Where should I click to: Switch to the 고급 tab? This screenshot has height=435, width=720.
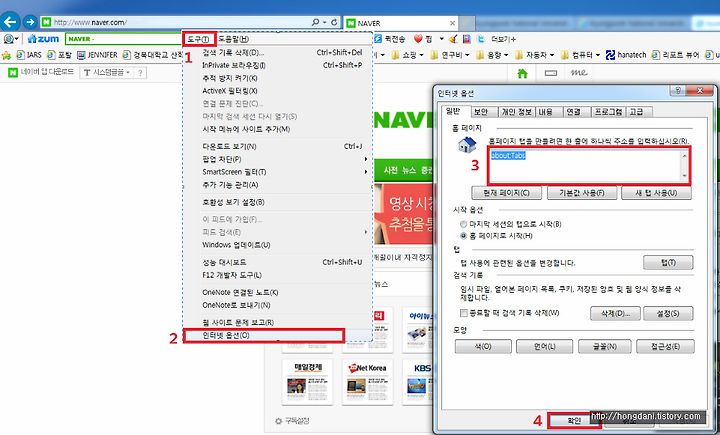coord(637,112)
